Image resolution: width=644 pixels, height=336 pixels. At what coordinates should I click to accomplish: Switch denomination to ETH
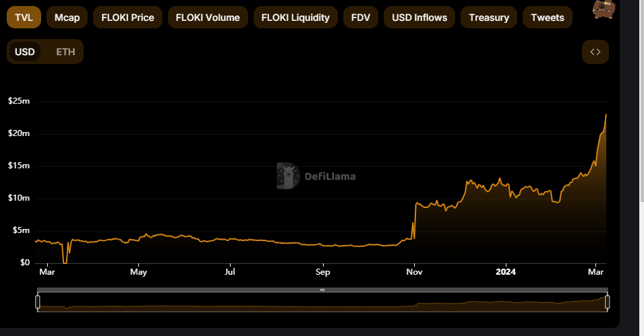tap(65, 52)
